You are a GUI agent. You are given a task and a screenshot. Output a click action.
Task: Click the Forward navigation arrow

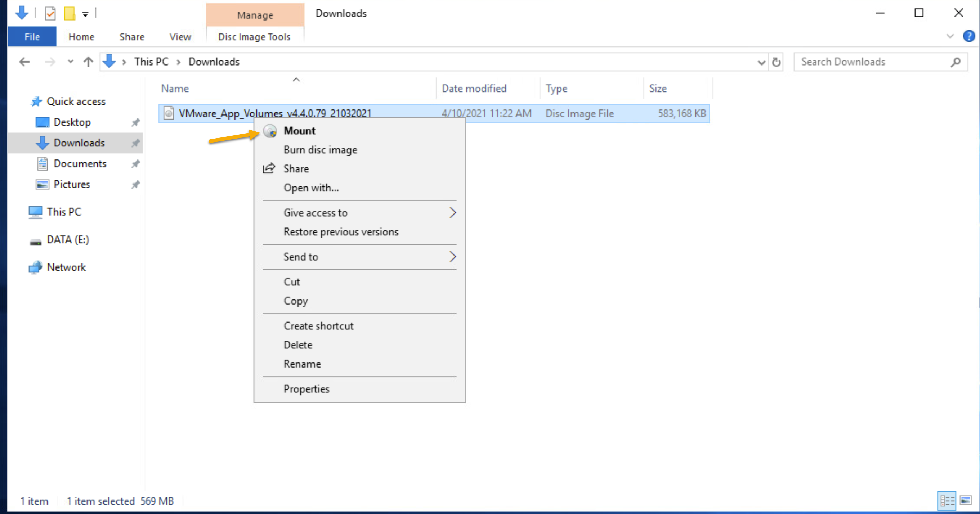(x=50, y=62)
